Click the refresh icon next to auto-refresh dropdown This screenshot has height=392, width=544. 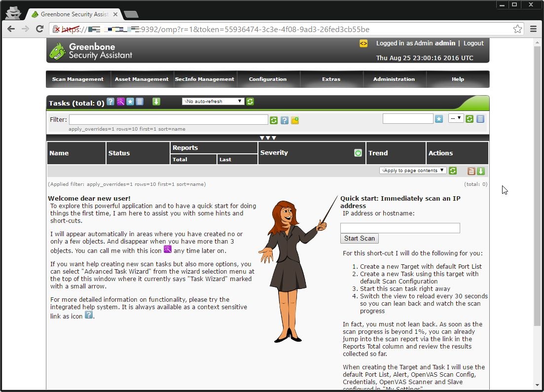click(x=250, y=102)
